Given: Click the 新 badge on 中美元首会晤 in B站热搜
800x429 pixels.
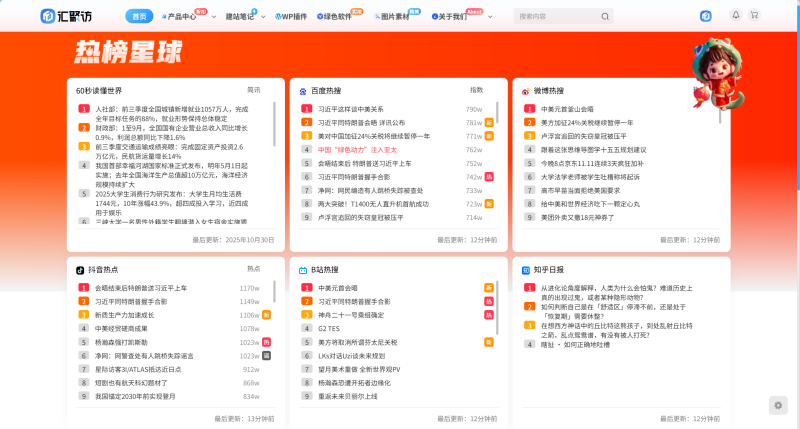Looking at the screenshot, I should click(489, 288).
